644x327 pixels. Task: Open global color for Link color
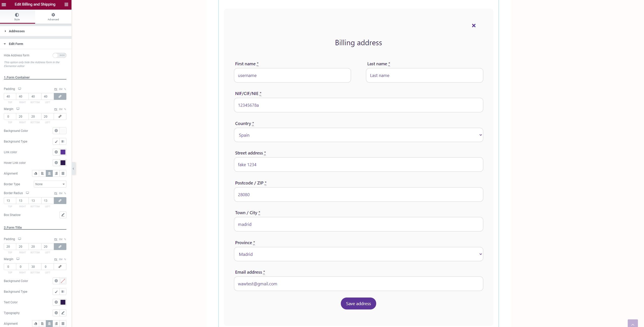56,152
